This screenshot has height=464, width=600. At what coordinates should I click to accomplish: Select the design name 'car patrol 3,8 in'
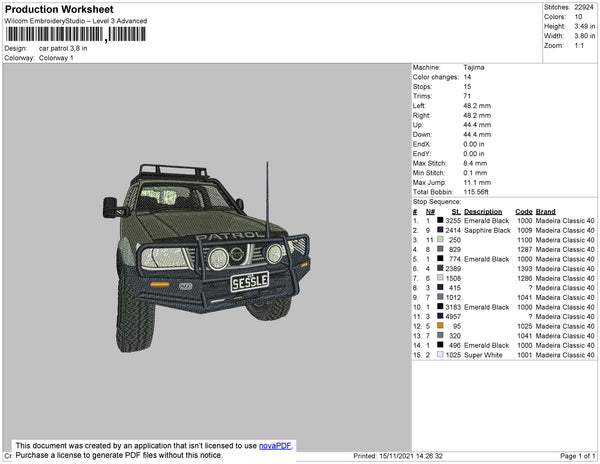tap(63, 49)
